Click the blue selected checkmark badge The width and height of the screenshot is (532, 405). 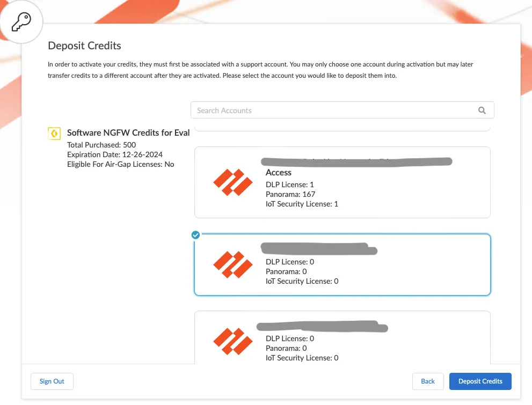point(195,235)
